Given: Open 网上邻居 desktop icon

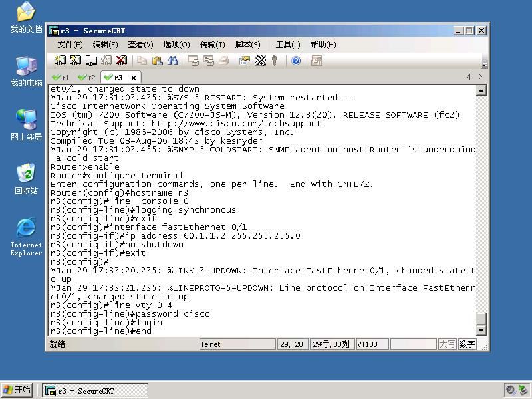Looking at the screenshot, I should (x=26, y=125).
